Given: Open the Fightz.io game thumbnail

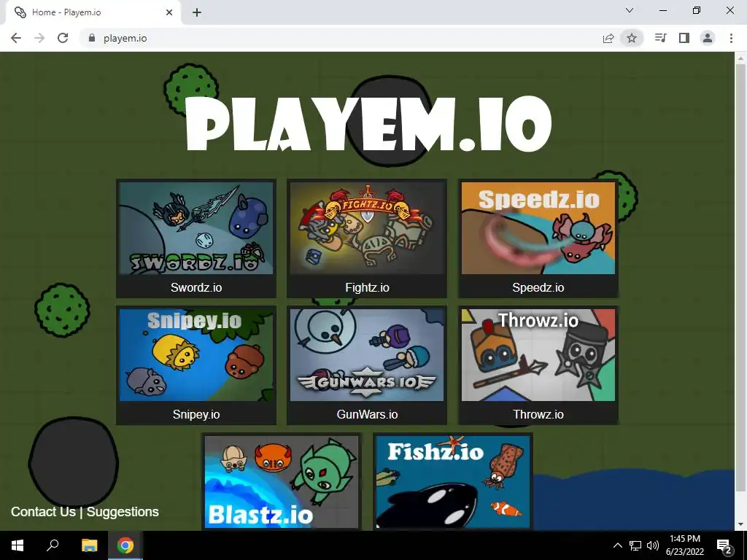Looking at the screenshot, I should point(367,228).
